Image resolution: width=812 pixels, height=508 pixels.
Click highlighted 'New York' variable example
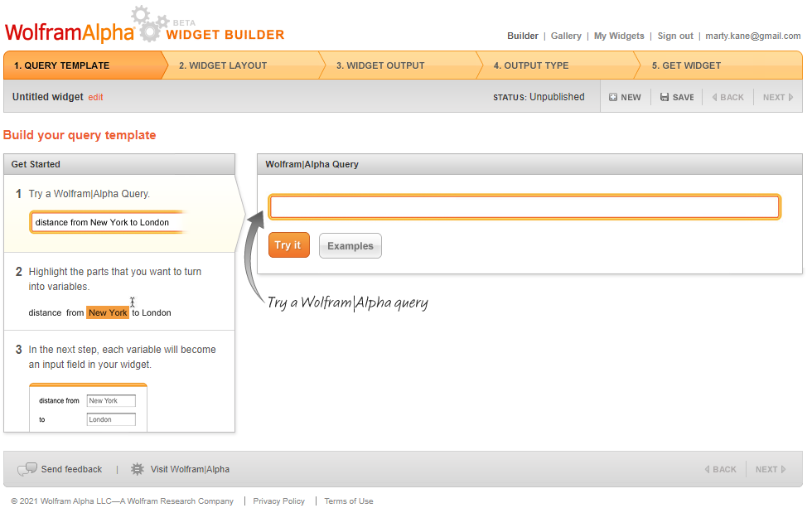point(108,312)
